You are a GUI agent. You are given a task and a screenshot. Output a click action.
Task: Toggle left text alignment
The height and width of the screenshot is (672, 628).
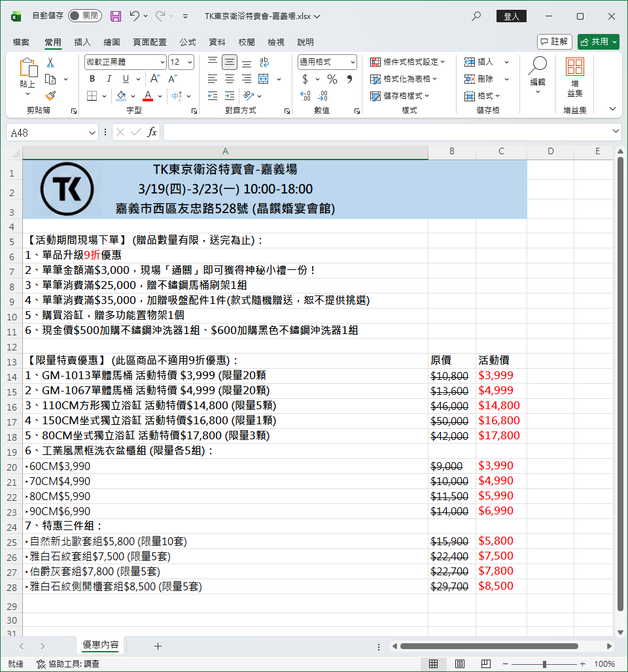(x=213, y=79)
